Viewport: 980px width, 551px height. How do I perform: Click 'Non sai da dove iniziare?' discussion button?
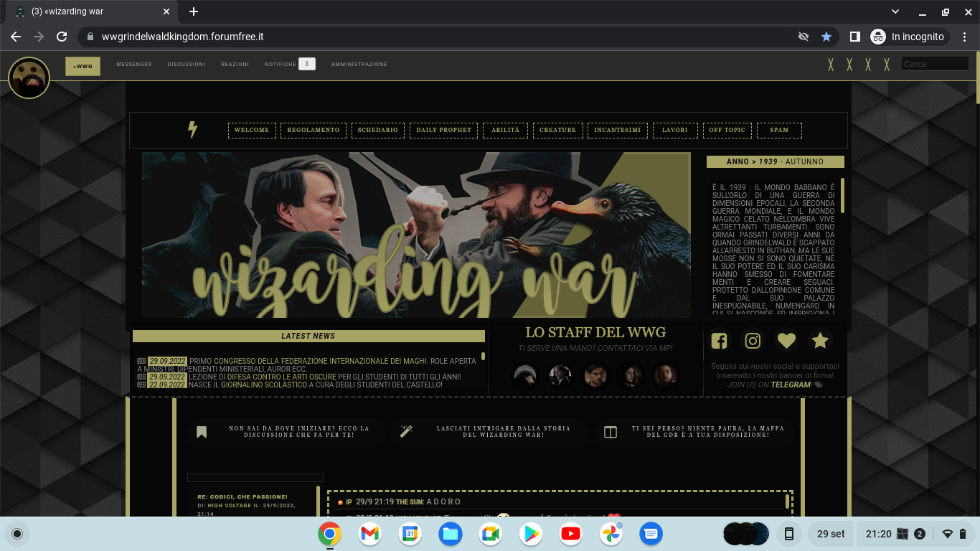pyautogui.click(x=286, y=432)
